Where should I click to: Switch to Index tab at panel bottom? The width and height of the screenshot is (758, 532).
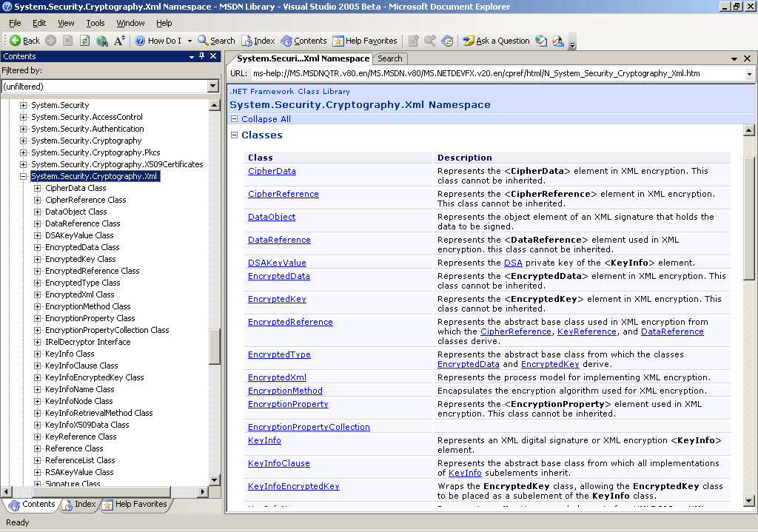point(80,505)
